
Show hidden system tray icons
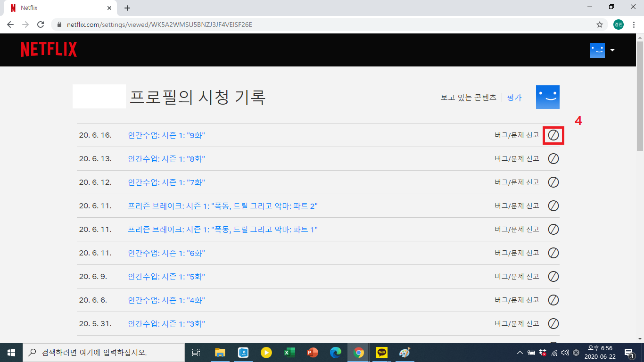(x=520, y=352)
